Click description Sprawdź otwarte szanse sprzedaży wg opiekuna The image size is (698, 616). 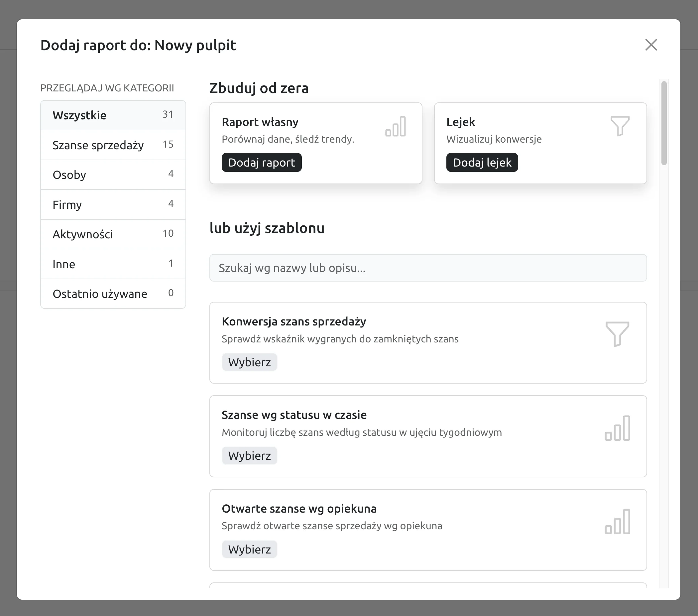[x=332, y=526]
